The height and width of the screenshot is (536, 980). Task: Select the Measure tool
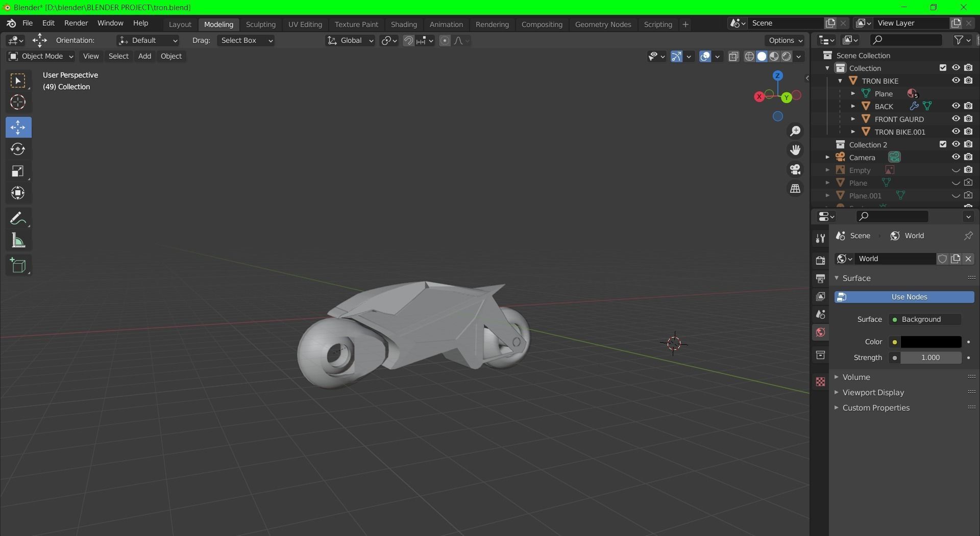coord(18,241)
